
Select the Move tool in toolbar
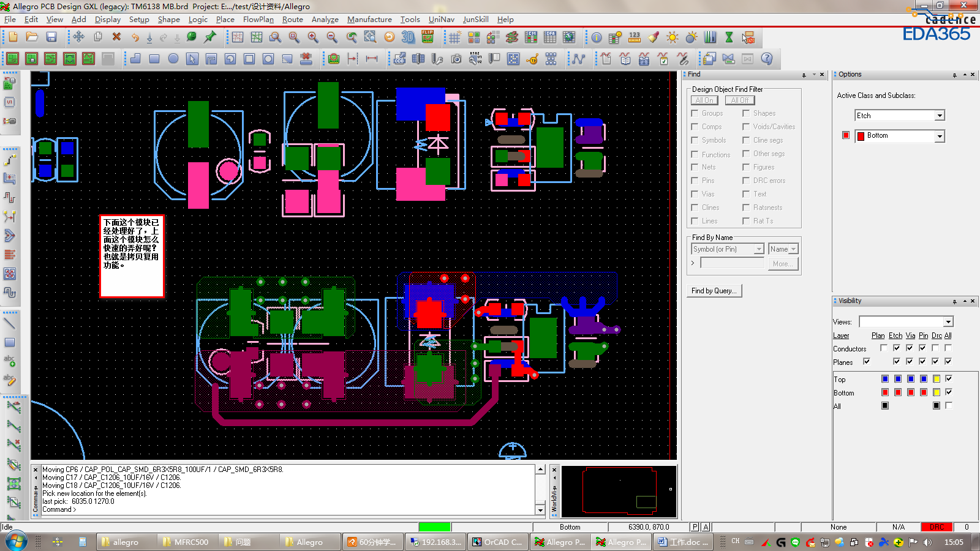[x=79, y=37]
